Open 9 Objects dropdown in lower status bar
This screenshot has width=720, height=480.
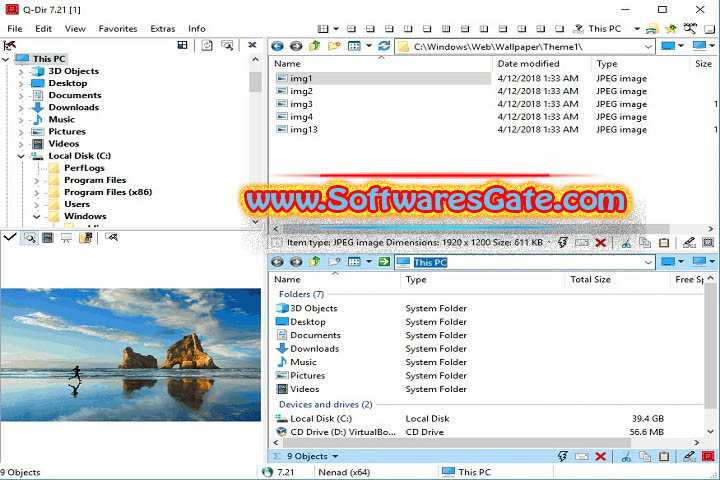335,457
